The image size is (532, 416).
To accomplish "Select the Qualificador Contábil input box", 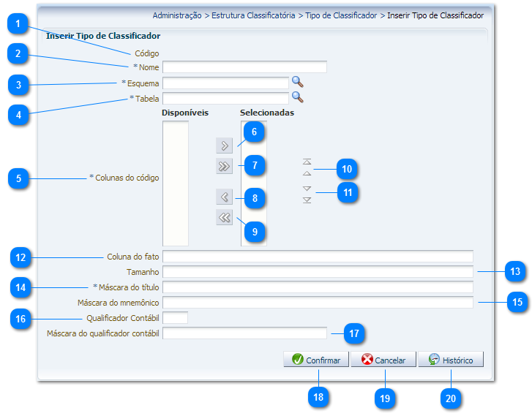I will 176,318.
